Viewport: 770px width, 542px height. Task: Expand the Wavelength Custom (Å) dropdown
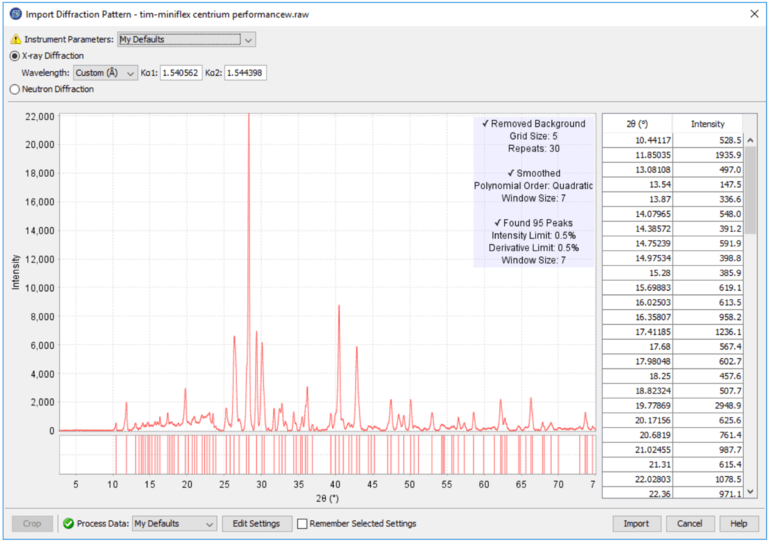[x=131, y=73]
